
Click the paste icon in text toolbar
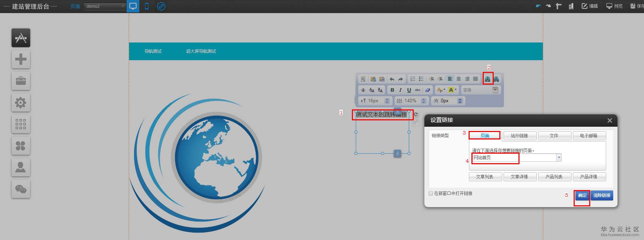[373, 79]
